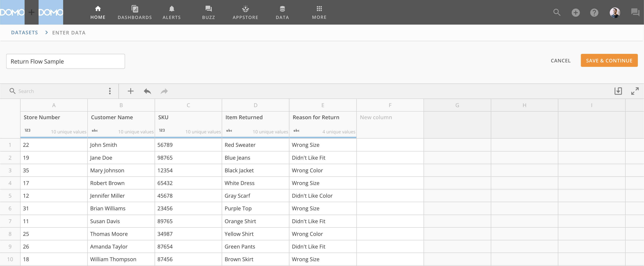Change Store Number column data type
This screenshot has width=644, height=266.
(28, 130)
